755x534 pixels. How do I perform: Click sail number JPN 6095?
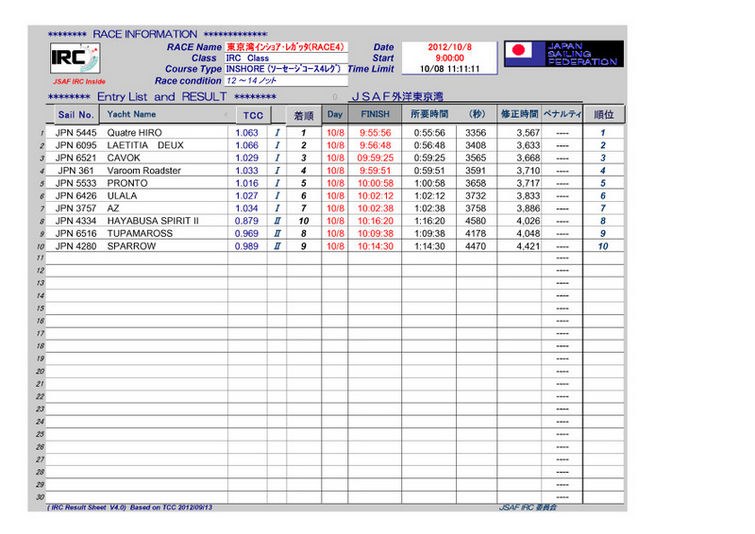[76, 145]
